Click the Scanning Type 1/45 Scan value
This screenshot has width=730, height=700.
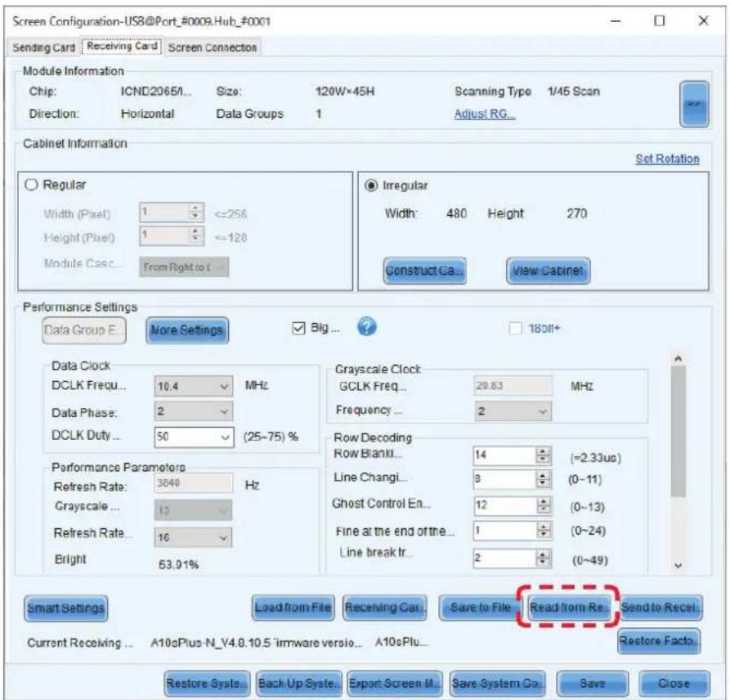click(574, 92)
